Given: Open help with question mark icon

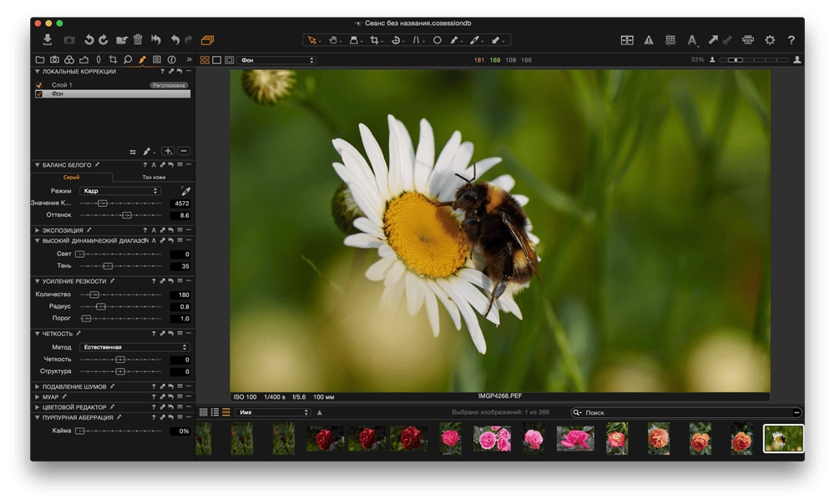Looking at the screenshot, I should click(792, 40).
